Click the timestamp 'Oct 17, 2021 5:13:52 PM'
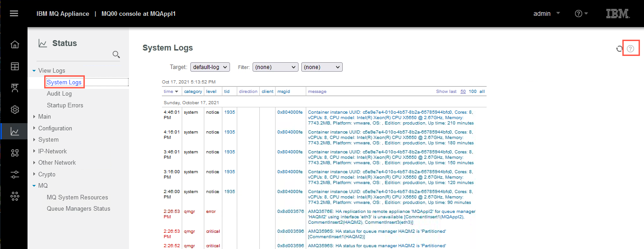 pyautogui.click(x=189, y=82)
